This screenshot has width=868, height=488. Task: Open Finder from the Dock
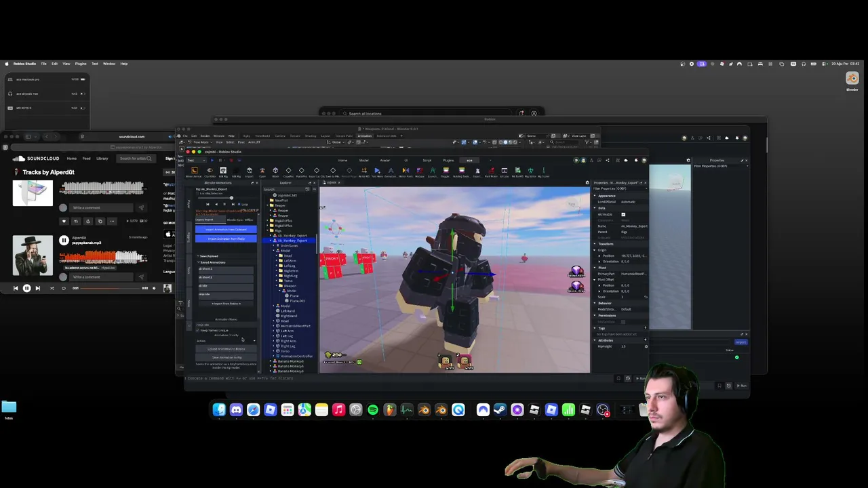[x=219, y=409]
